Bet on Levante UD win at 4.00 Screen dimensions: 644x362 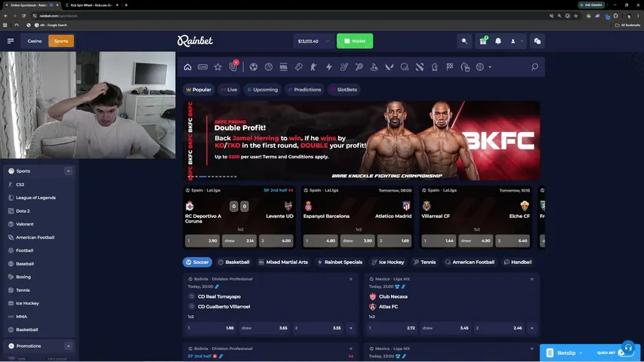[x=276, y=241]
